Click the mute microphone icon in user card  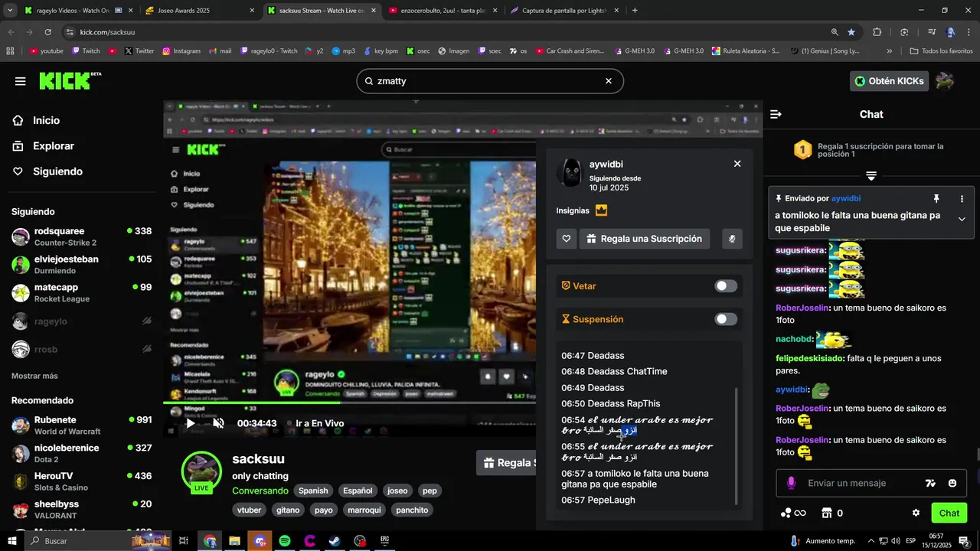click(732, 239)
